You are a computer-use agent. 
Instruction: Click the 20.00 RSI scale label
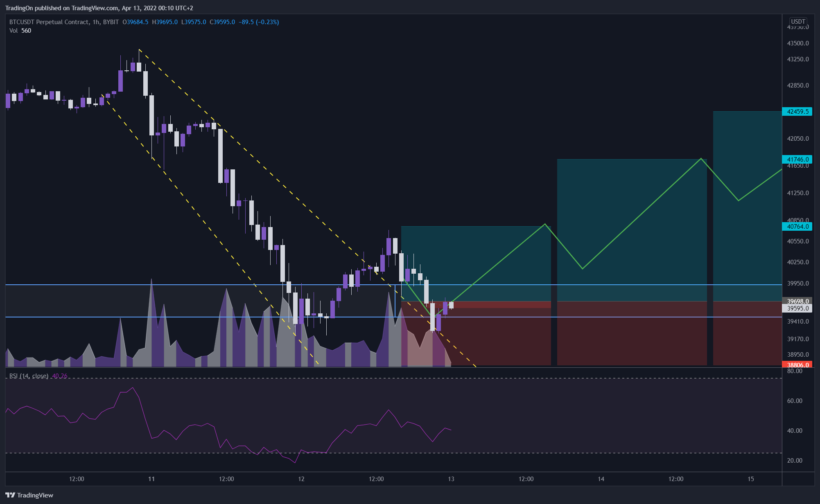[795, 461]
